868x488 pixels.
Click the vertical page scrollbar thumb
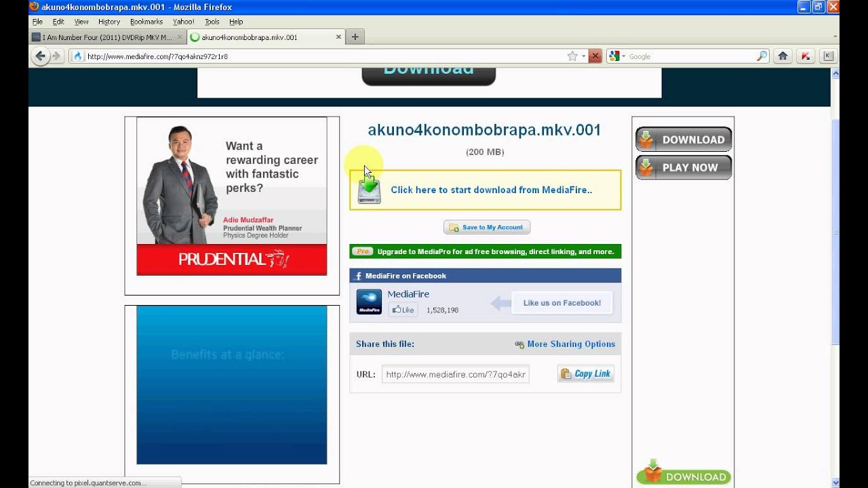tap(835, 234)
